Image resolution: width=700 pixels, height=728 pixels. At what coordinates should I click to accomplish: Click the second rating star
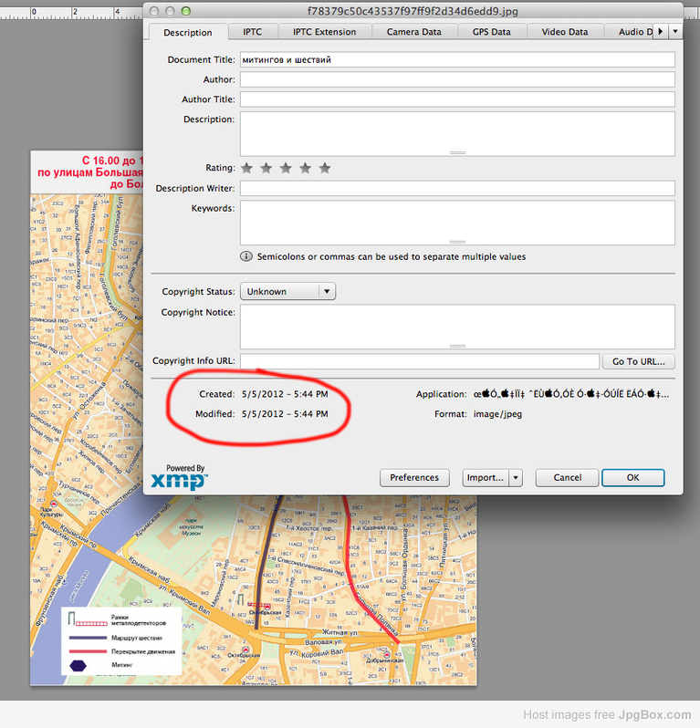[x=266, y=168]
